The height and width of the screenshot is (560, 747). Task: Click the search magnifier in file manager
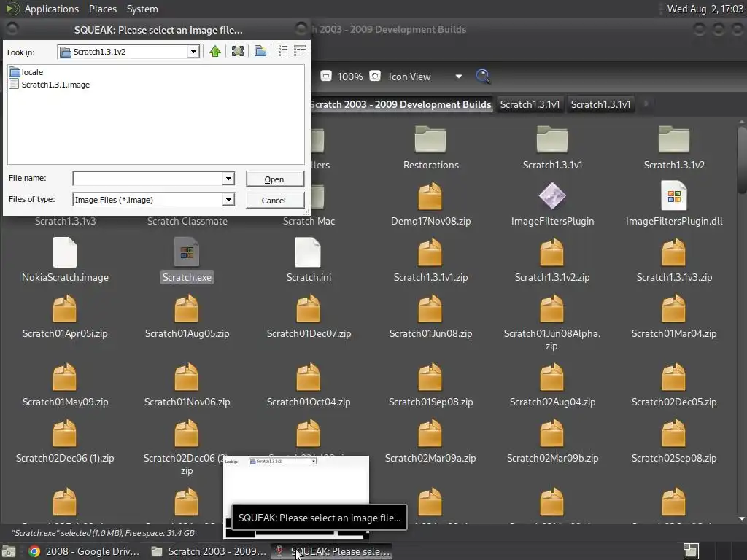click(483, 76)
